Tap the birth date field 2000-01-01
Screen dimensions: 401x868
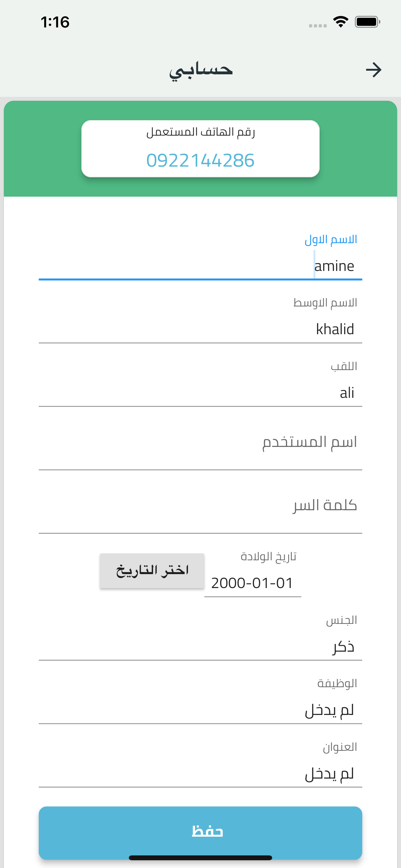[252, 583]
